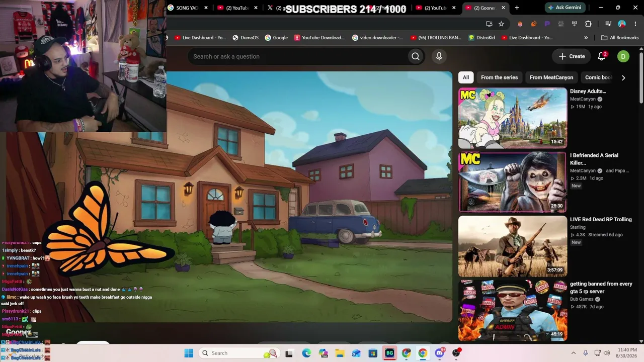Expand the hidden bookmarks overflow chevron
The height and width of the screenshot is (362, 644).
(x=586, y=38)
